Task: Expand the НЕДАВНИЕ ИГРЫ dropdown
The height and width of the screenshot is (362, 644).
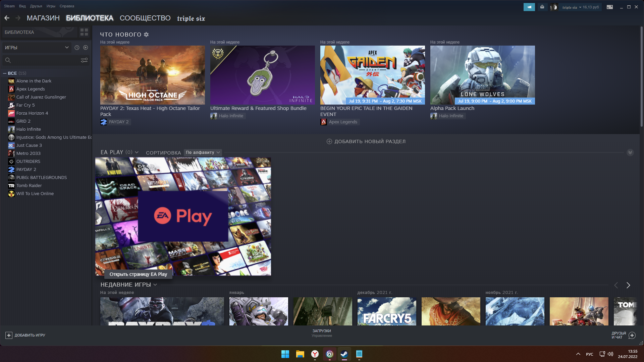Action: point(155,285)
